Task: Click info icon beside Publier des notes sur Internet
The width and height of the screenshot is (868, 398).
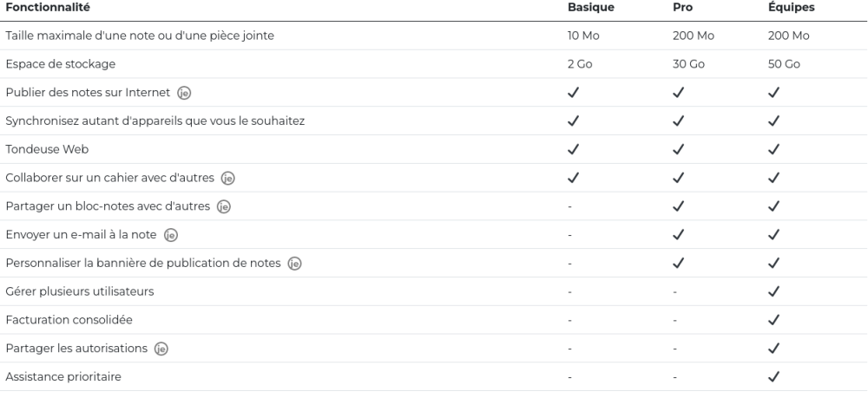Action: click(184, 93)
